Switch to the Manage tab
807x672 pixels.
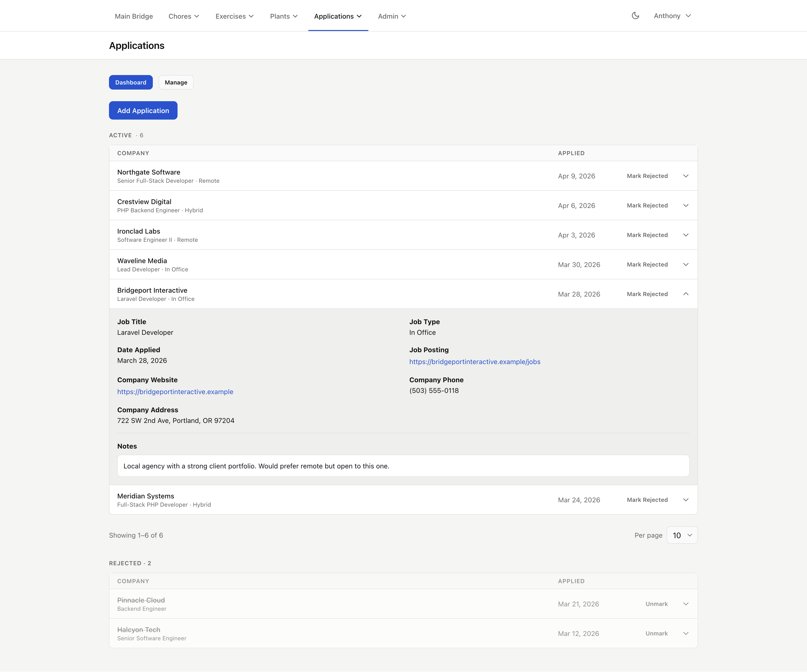click(176, 82)
